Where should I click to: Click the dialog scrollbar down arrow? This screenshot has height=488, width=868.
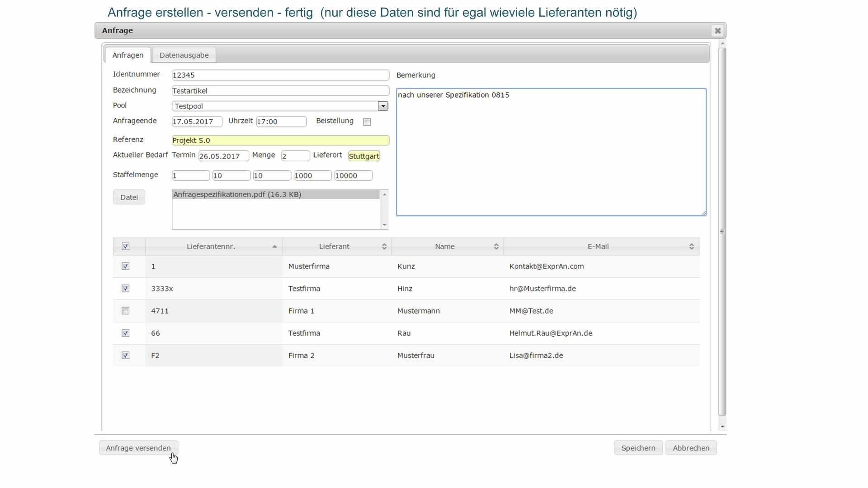722,427
